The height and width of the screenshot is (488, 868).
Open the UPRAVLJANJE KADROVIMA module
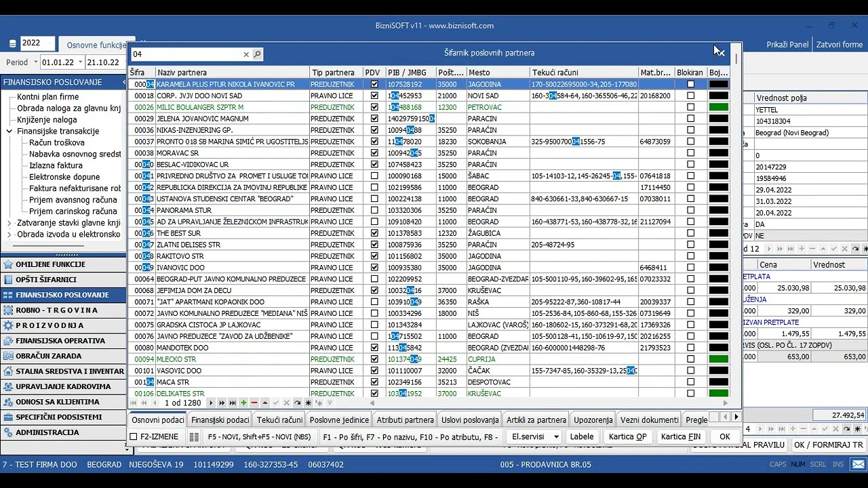(x=63, y=386)
